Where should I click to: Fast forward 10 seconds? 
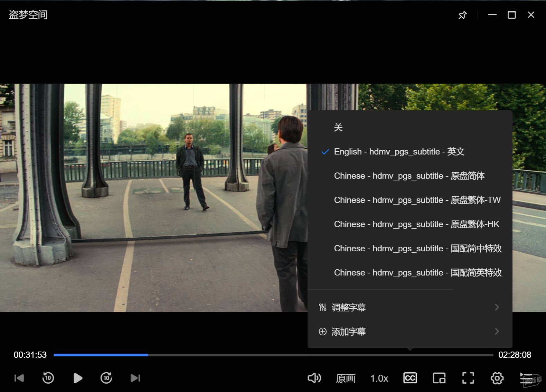click(x=106, y=378)
